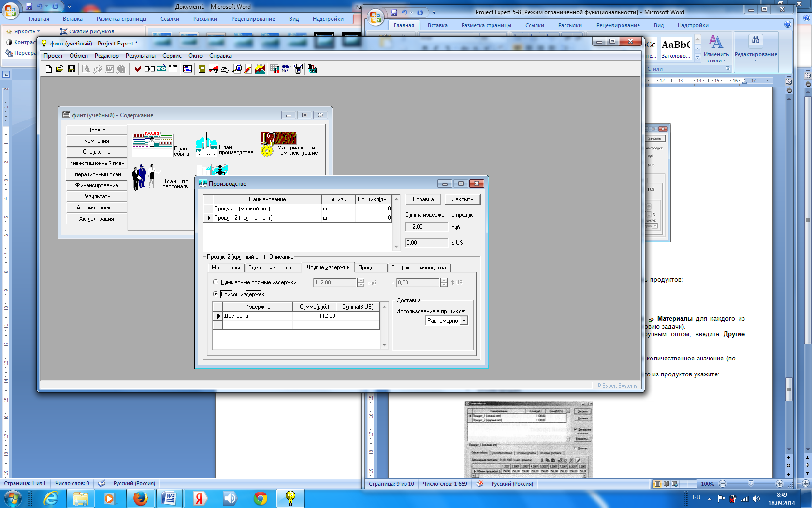Open План сбыта sales plan icon
The width and height of the screenshot is (812, 508).
tap(153, 144)
